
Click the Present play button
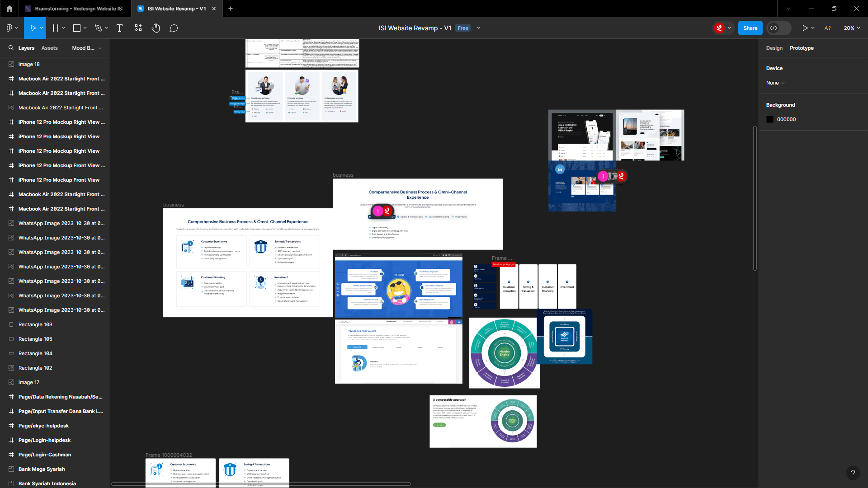click(x=805, y=28)
